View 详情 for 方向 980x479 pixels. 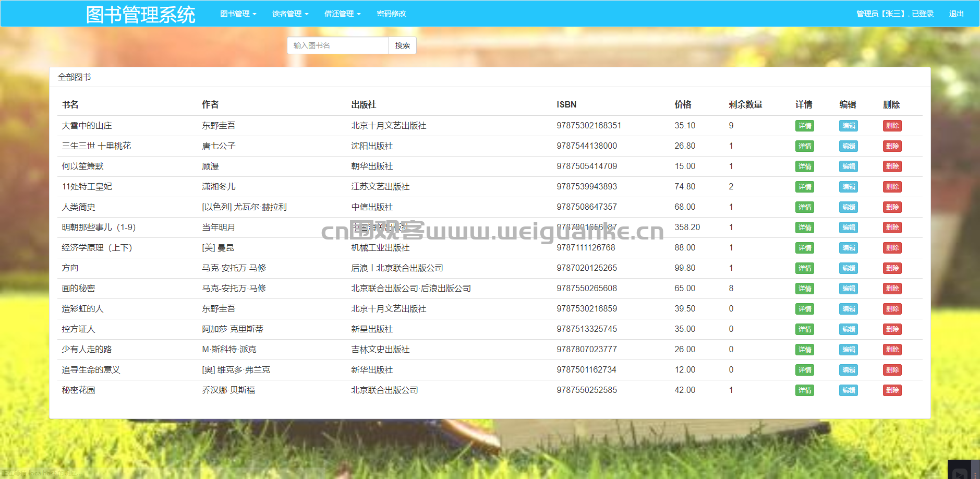(804, 268)
